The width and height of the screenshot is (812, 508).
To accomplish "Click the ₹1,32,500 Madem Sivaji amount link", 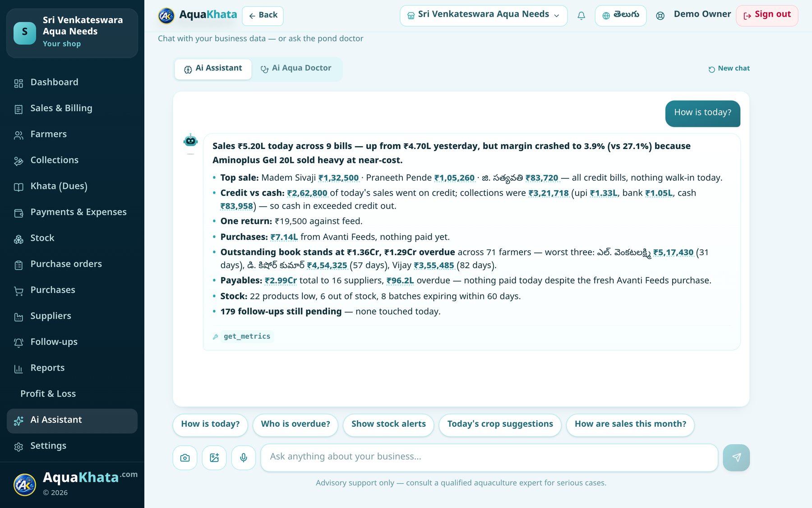I will point(338,178).
